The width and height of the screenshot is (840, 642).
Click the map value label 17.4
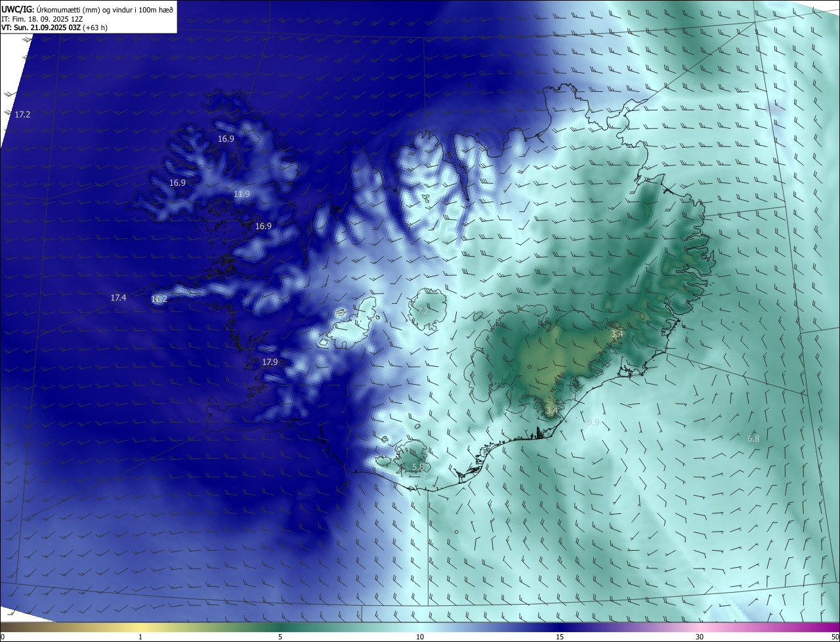[118, 297]
